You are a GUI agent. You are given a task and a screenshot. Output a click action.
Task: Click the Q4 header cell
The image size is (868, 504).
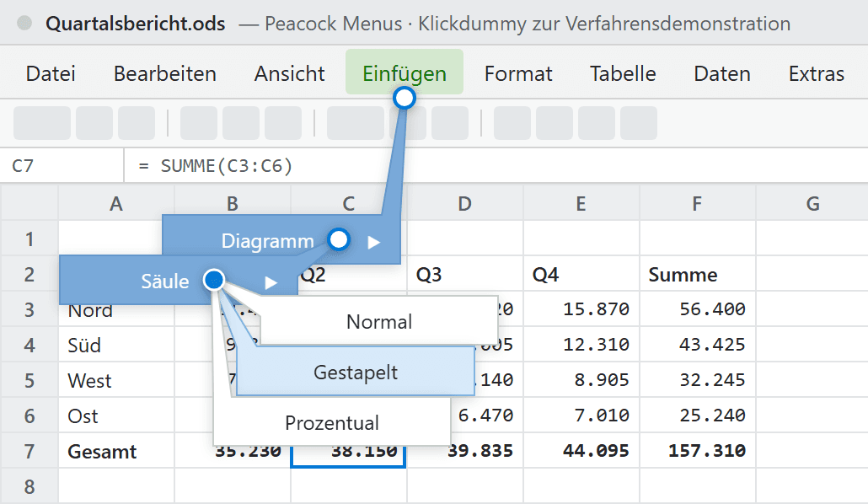[x=581, y=274]
